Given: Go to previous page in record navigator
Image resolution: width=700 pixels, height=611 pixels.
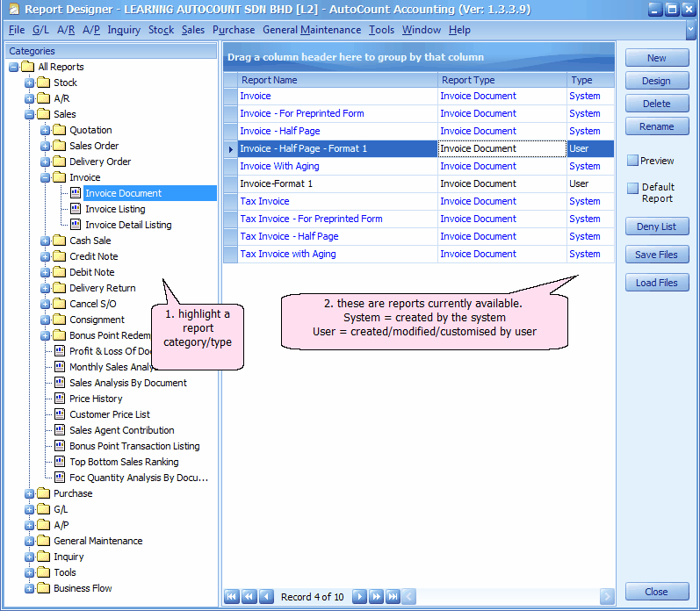Looking at the screenshot, I should [249, 596].
